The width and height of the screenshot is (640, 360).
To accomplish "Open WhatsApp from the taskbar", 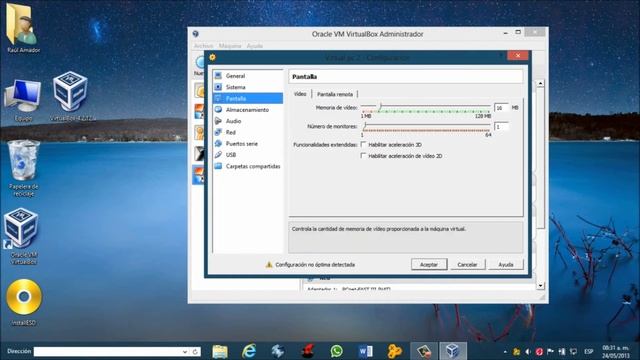I will coord(337,351).
